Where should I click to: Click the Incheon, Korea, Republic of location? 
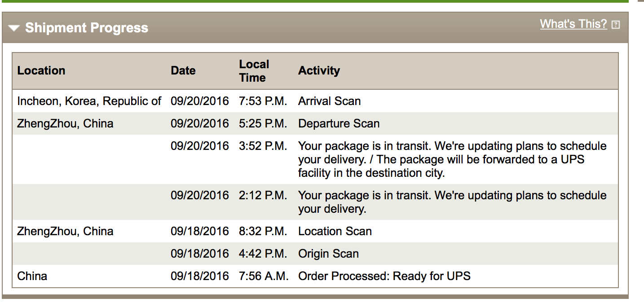click(x=89, y=101)
